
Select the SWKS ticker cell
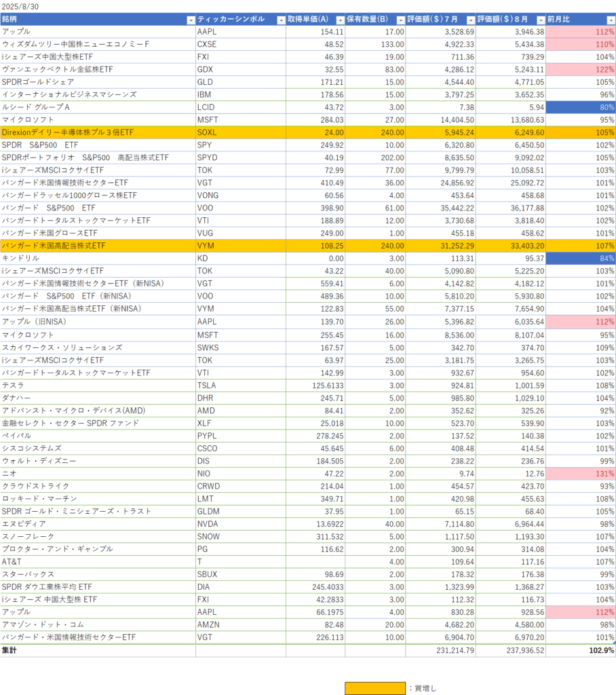click(x=241, y=348)
